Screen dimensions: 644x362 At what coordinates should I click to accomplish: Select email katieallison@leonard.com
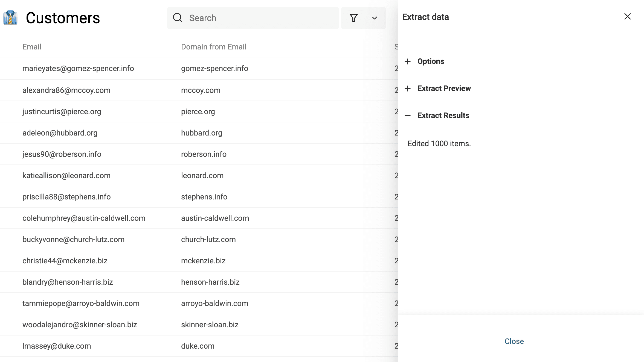66,175
